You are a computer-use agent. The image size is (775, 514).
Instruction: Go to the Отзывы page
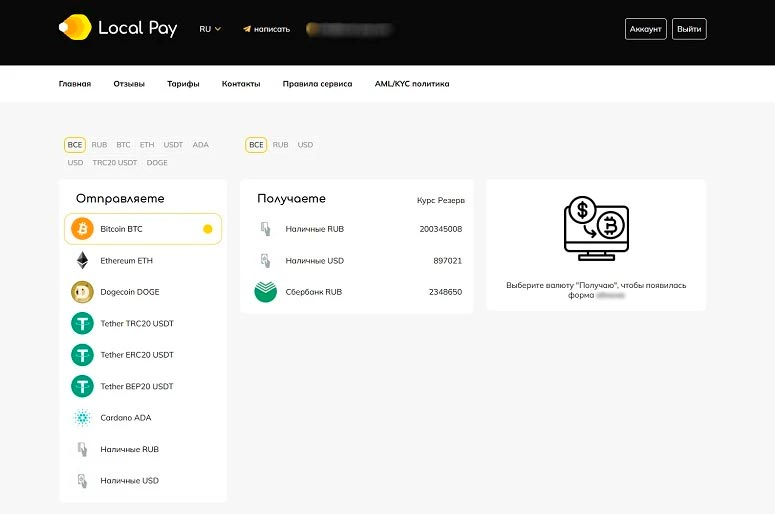click(129, 84)
